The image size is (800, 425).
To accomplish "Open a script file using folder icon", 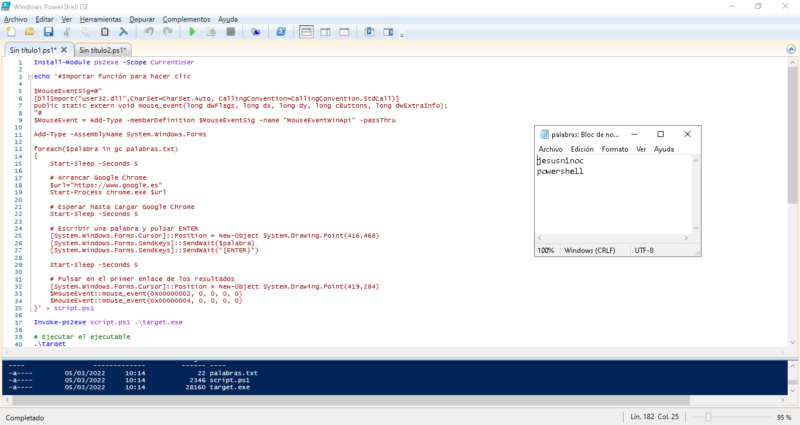I will [x=30, y=32].
